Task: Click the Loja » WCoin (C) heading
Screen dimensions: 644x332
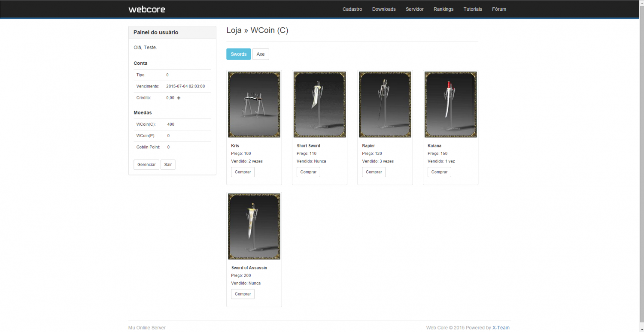Action: 257,30
